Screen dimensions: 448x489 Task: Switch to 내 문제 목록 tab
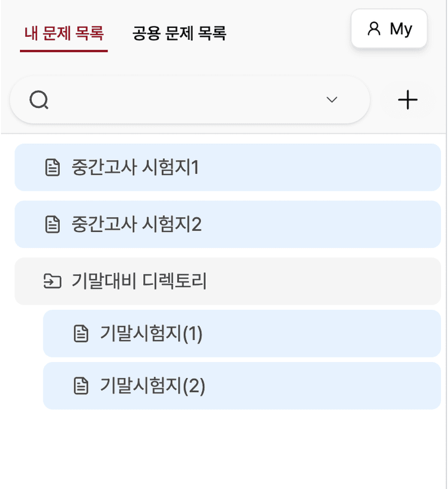[x=64, y=33]
